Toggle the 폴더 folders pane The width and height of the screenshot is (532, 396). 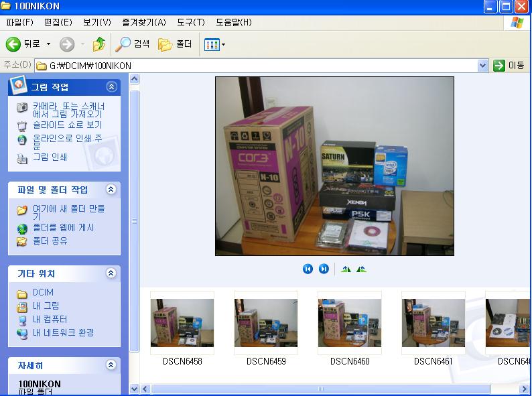point(175,44)
